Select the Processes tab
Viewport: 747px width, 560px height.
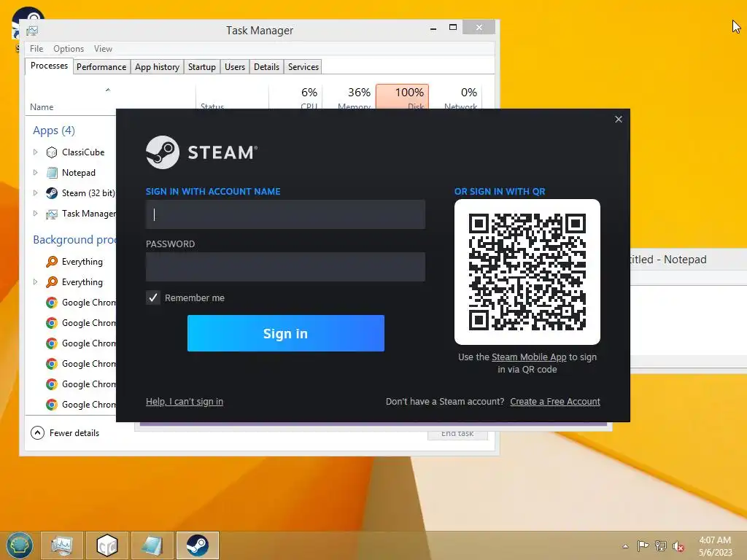click(49, 66)
